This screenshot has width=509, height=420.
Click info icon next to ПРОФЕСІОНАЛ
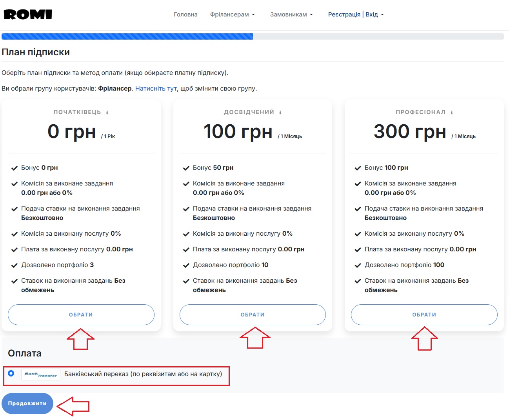[x=451, y=113]
